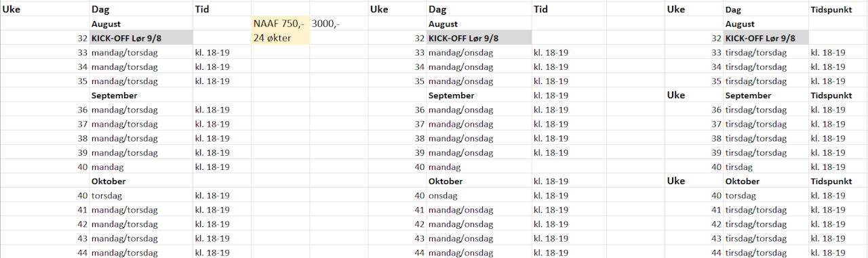Select tirsdag/torsdag cell for week 33
The width and height of the screenshot is (868, 258).
click(x=766, y=53)
